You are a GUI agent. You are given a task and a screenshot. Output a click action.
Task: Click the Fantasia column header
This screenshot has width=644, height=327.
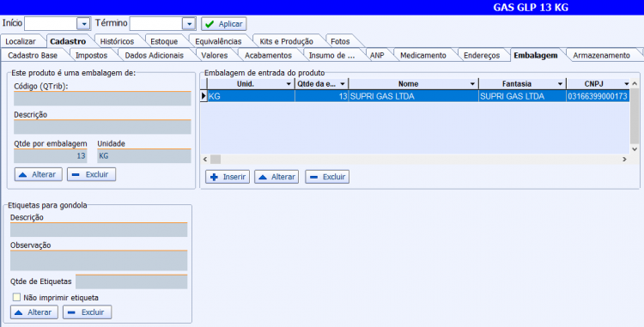522,84
